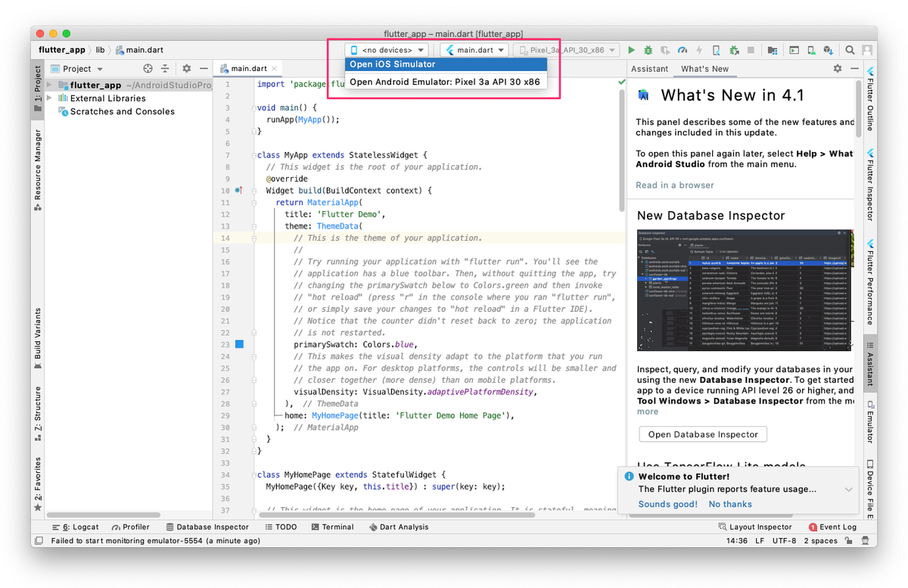Open the Terminal tool window
This screenshot has width=908, height=588.
pos(331,527)
